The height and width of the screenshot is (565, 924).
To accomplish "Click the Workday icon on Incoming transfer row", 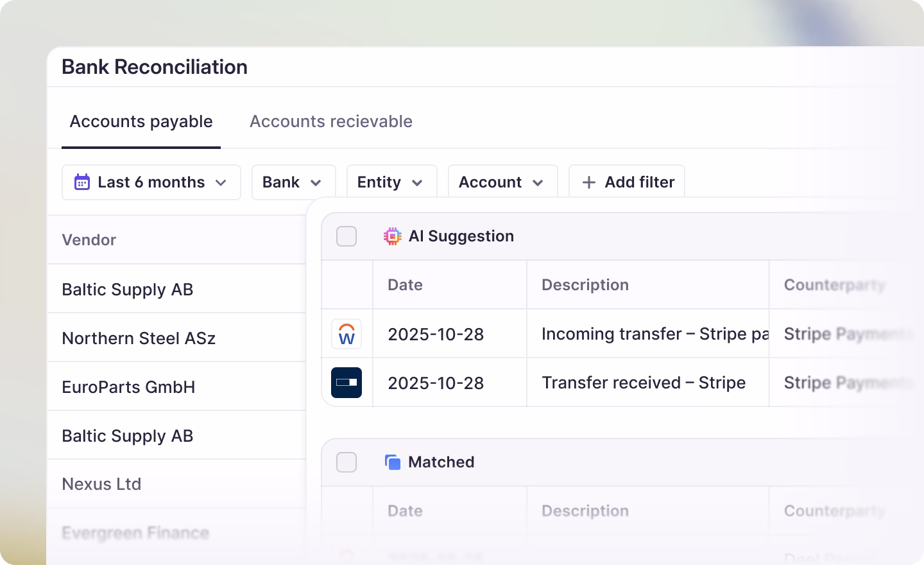I will (346, 334).
